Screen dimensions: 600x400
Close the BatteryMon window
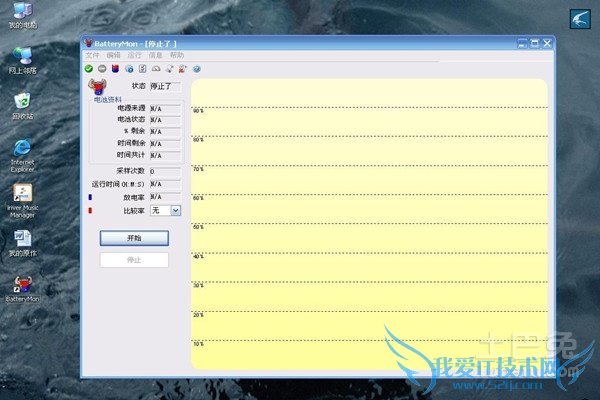click(547, 44)
